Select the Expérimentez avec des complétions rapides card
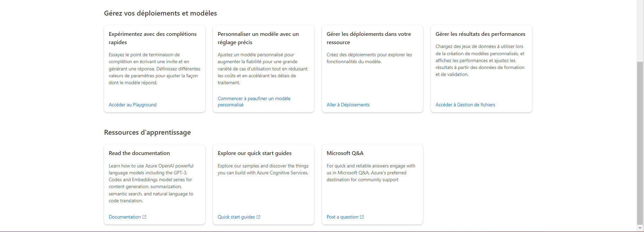 click(x=154, y=68)
